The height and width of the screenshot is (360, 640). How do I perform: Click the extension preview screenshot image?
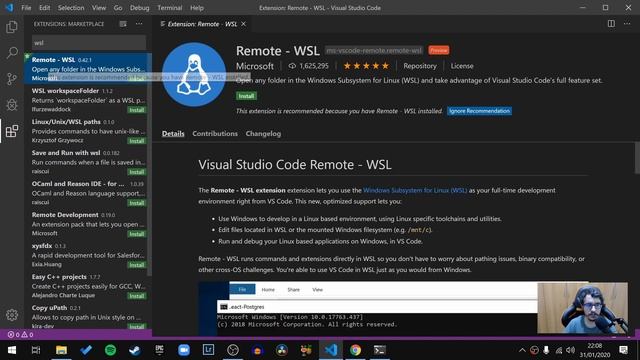pos(393,309)
